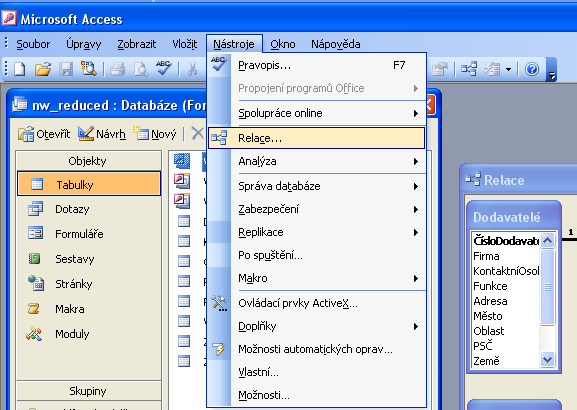Select Firma field in Dodavatelé table
The height and width of the screenshot is (410, 577).
506,256
